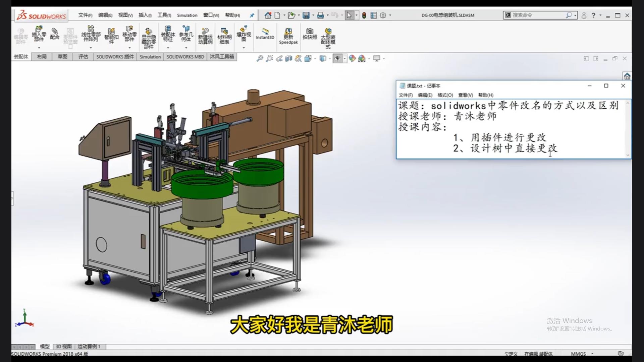
Task: Click the Zoom to Area icon
Action: 269,58
